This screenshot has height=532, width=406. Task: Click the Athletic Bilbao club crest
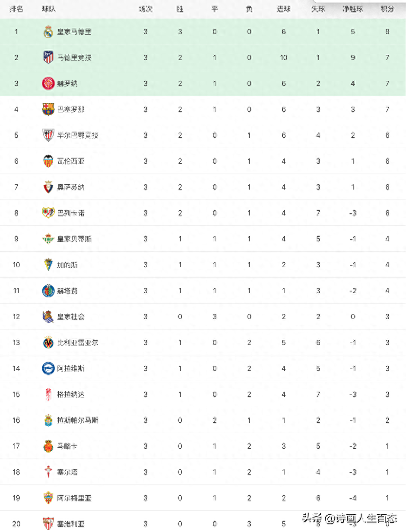(x=48, y=135)
